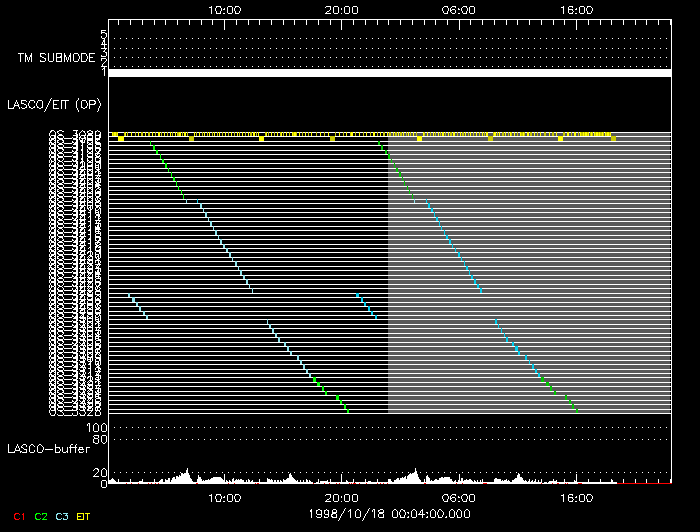The image size is (700, 532).
Task: Click the 06:00 tick on top axis
Action: click(x=458, y=9)
